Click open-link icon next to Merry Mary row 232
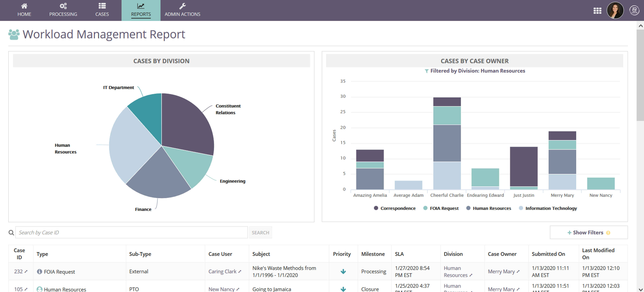This screenshot has height=292, width=644. (518, 271)
